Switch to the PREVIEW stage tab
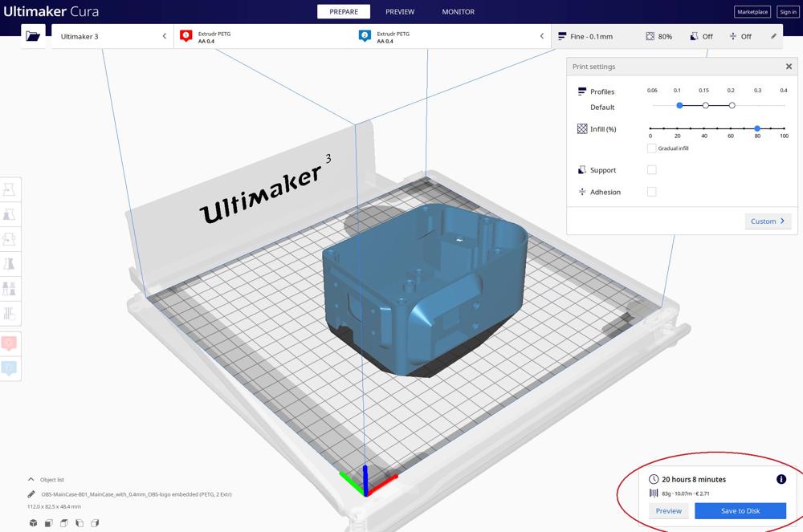 tap(400, 12)
